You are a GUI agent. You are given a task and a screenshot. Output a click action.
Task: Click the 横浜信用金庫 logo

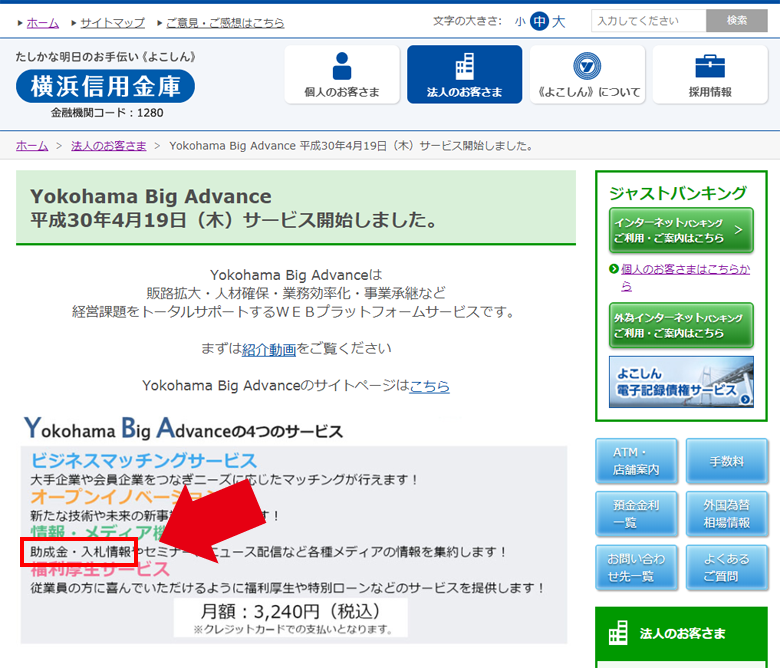(x=106, y=87)
